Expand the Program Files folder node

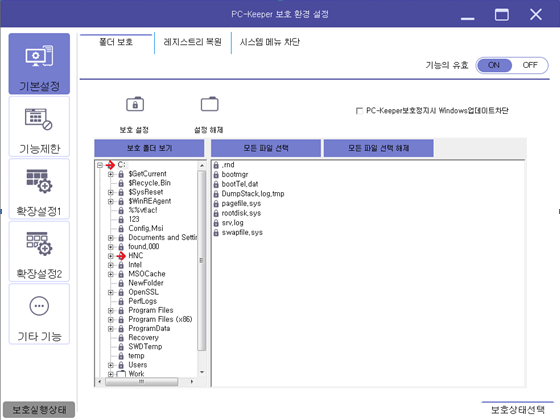(x=111, y=311)
